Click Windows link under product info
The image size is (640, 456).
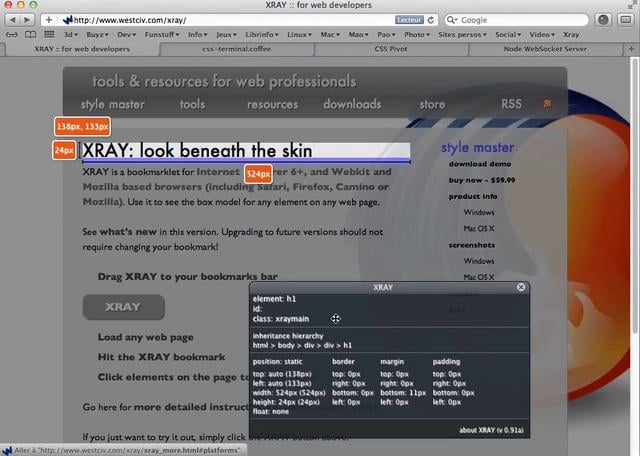[479, 212]
